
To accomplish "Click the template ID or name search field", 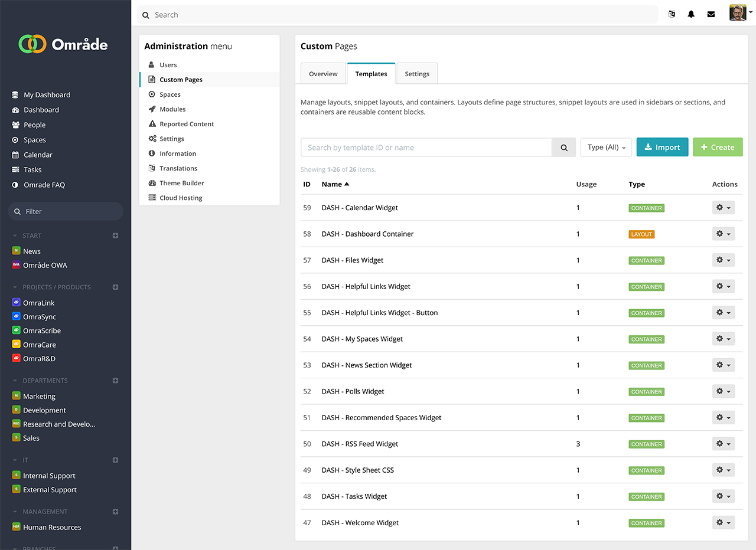I will (x=426, y=148).
